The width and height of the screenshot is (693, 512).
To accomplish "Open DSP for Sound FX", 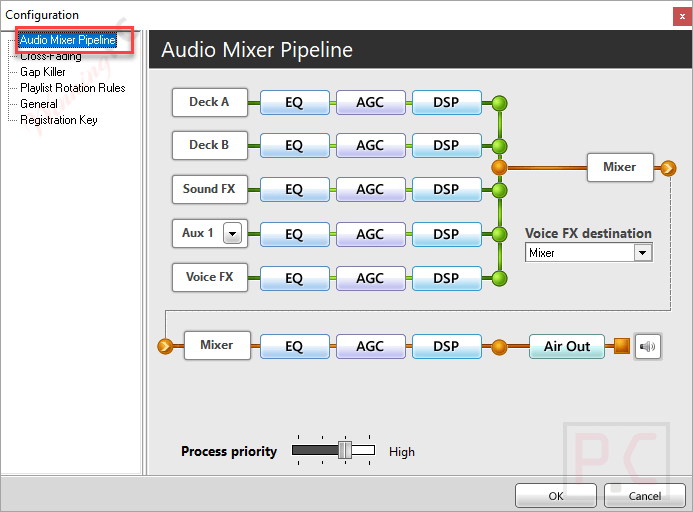I will (x=446, y=190).
